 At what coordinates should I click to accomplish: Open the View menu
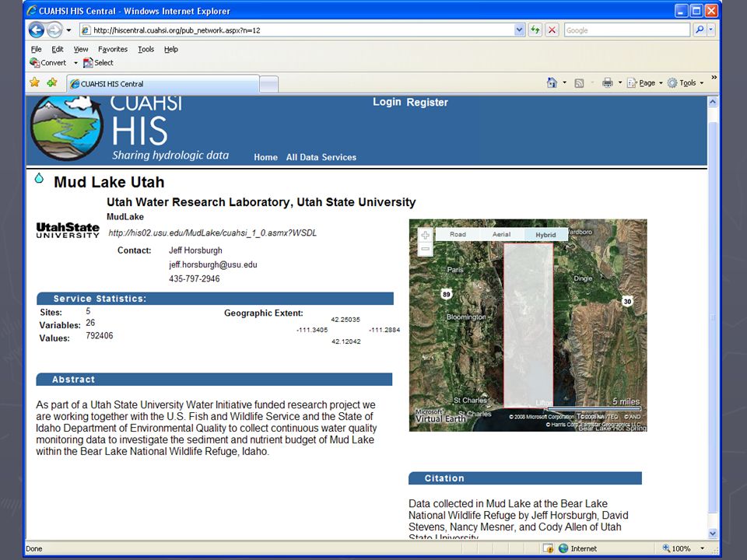pyautogui.click(x=80, y=49)
